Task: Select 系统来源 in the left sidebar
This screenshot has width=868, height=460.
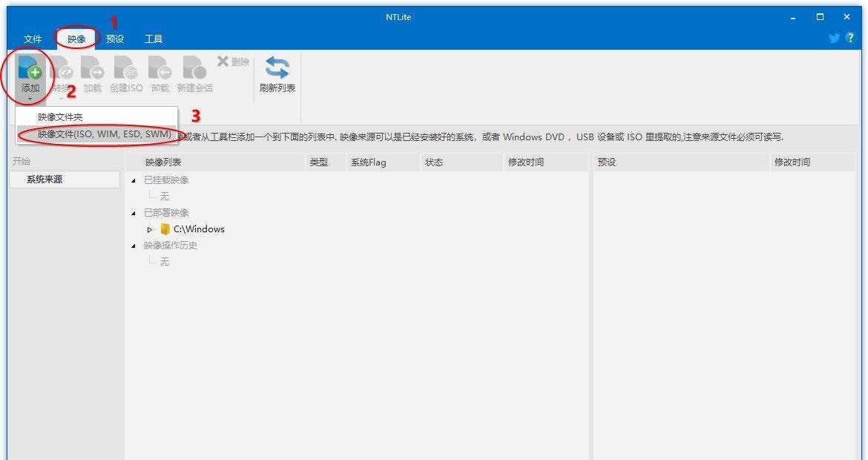Action: [x=65, y=180]
